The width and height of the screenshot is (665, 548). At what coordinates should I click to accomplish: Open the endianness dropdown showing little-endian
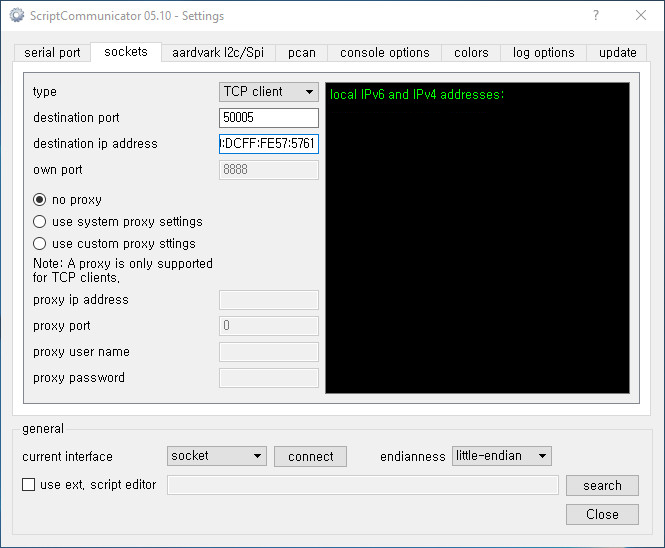(502, 456)
